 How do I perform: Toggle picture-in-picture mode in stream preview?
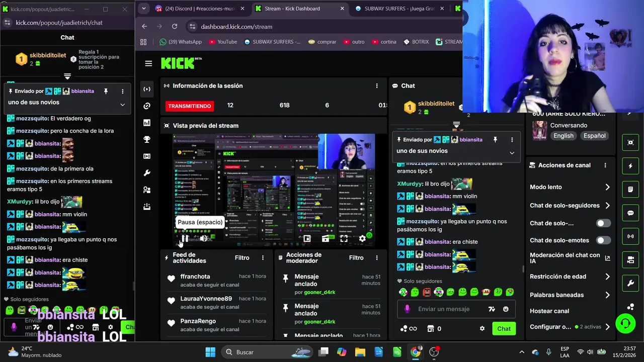[x=307, y=239]
